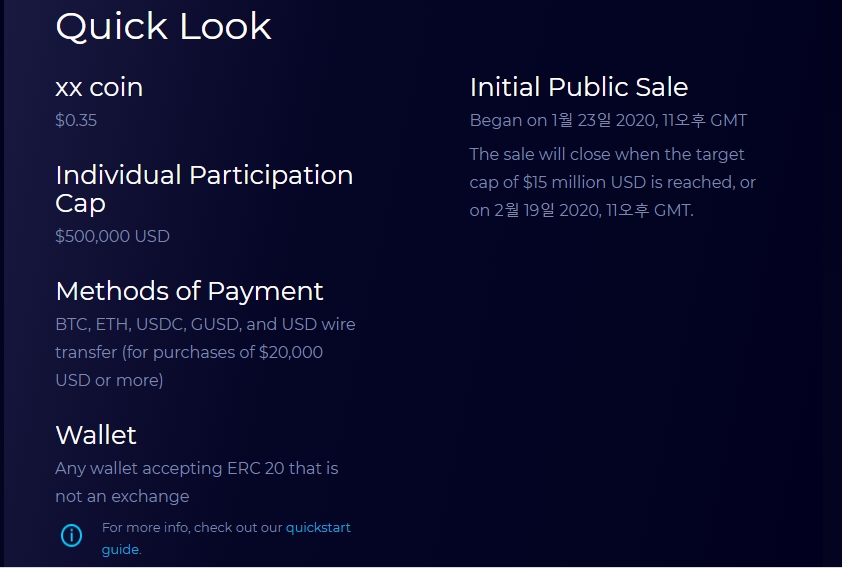Click the blue info circle icon
This screenshot has height=568, width=842.
coord(71,535)
